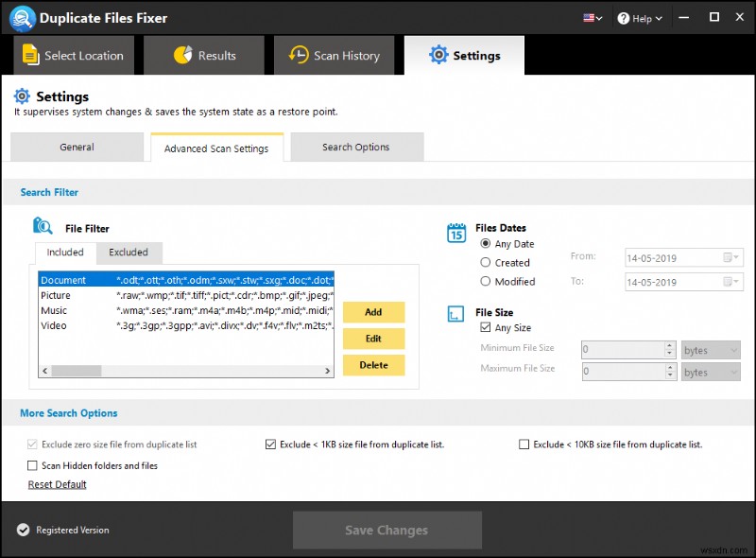Open the From date picker dropdown
This screenshot has height=558, width=756.
click(734, 257)
